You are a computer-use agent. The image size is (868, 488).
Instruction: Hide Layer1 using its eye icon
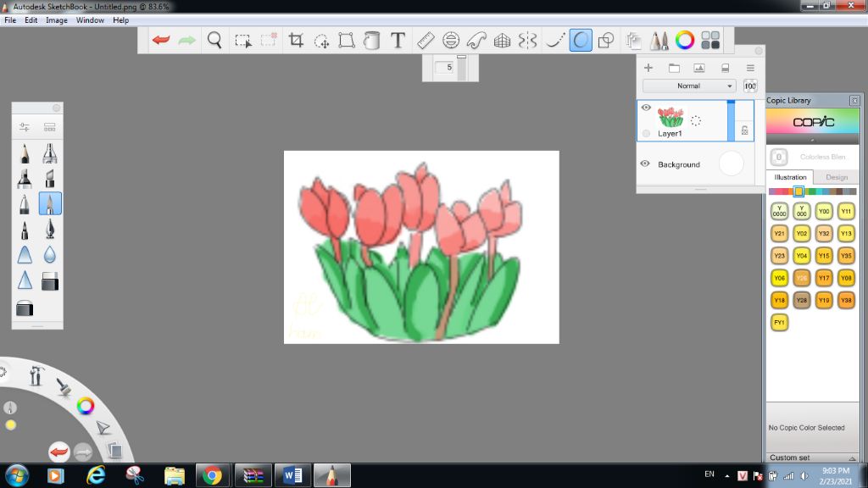pyautogui.click(x=646, y=108)
